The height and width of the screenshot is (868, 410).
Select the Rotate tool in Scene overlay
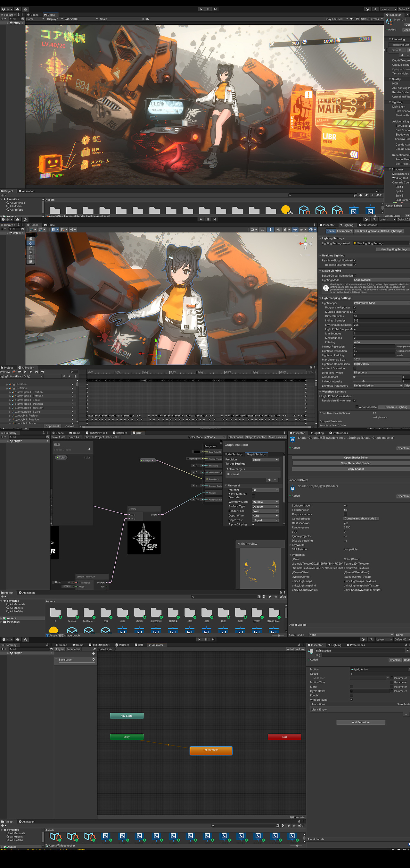31,248
